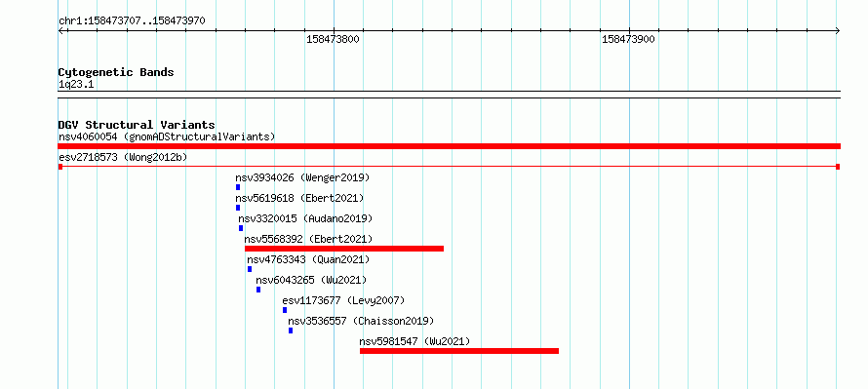Select the red nsv5981547 variant bar
The image size is (868, 389).
pos(459,351)
